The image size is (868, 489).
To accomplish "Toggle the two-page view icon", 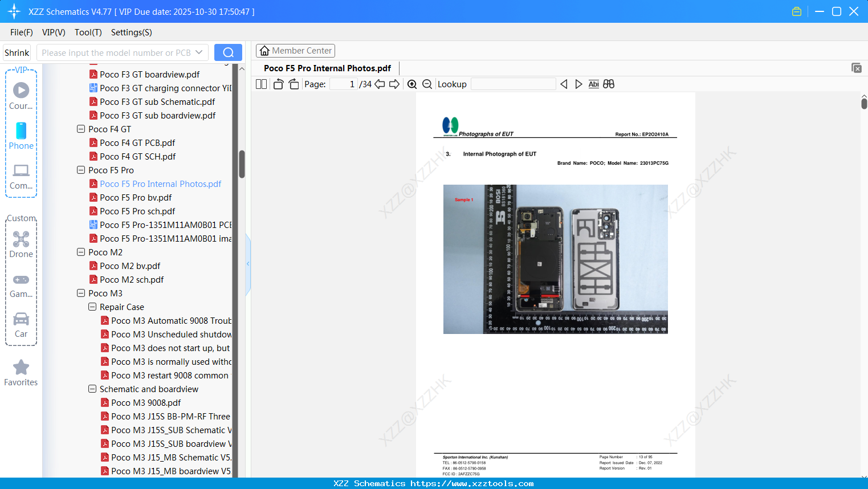I will tap(262, 84).
